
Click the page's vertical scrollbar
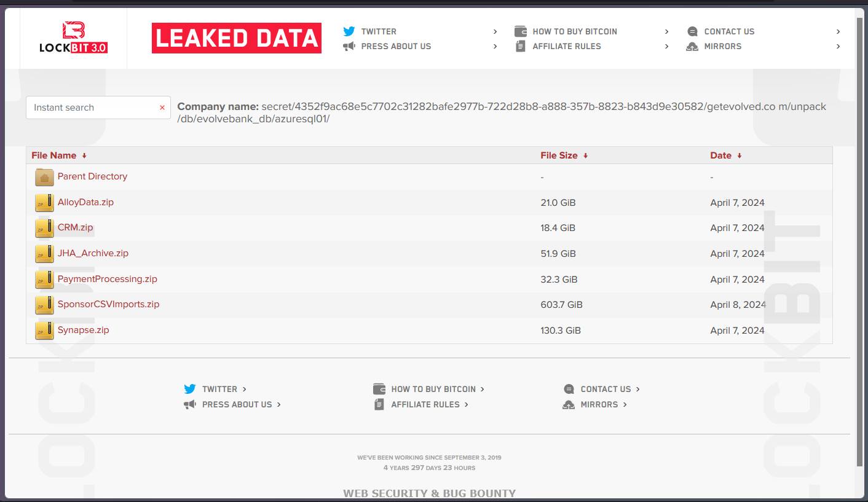tap(859, 246)
